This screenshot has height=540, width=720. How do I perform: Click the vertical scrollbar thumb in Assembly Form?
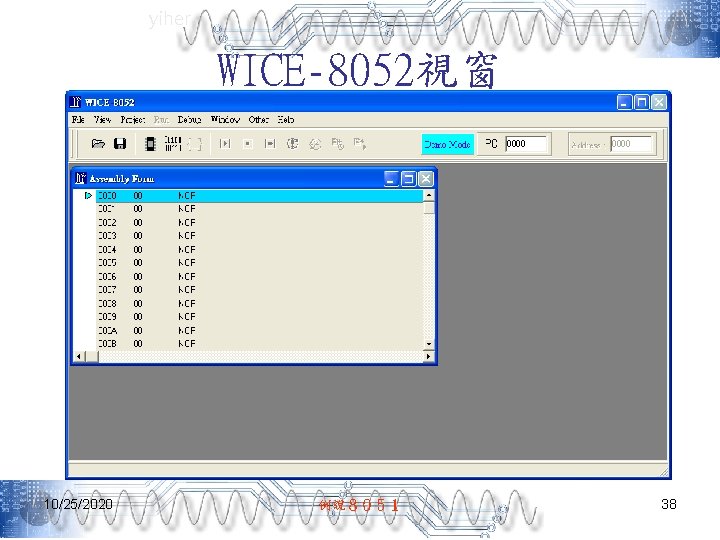(x=429, y=208)
